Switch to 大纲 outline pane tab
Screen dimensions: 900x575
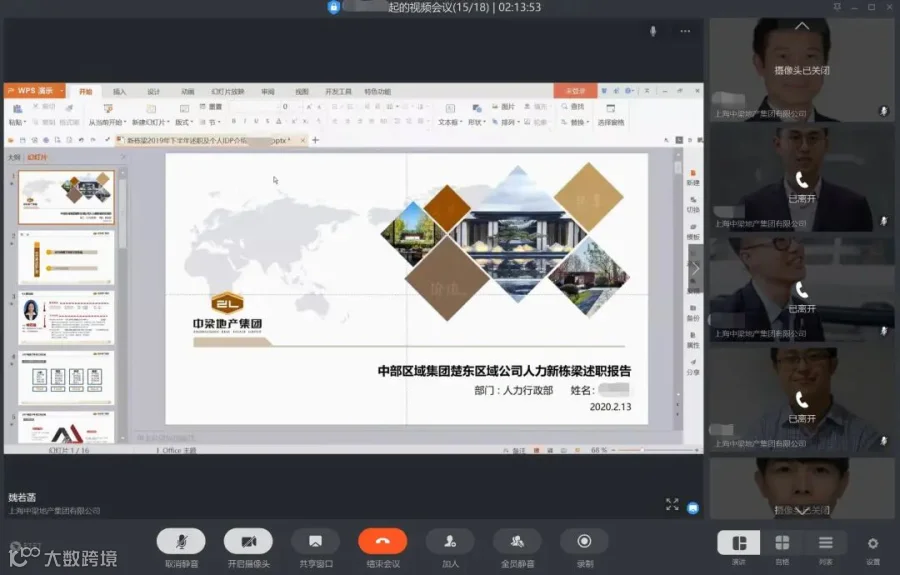14,157
